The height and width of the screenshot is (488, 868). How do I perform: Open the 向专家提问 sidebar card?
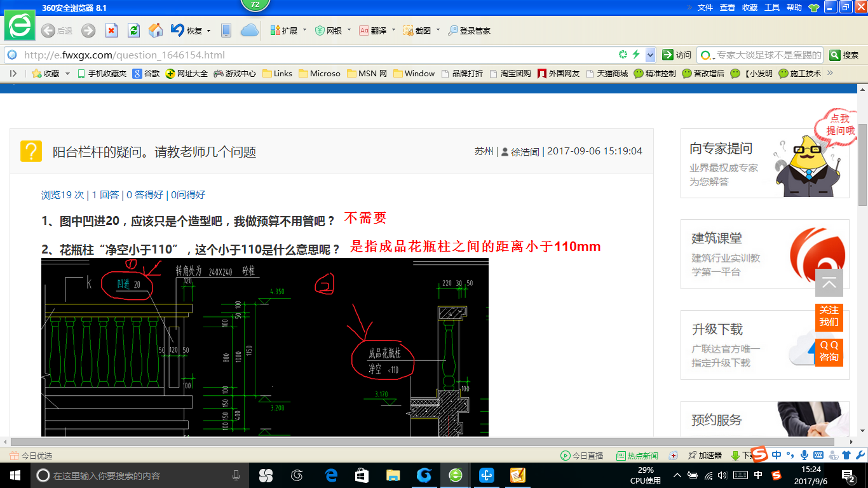click(764, 163)
